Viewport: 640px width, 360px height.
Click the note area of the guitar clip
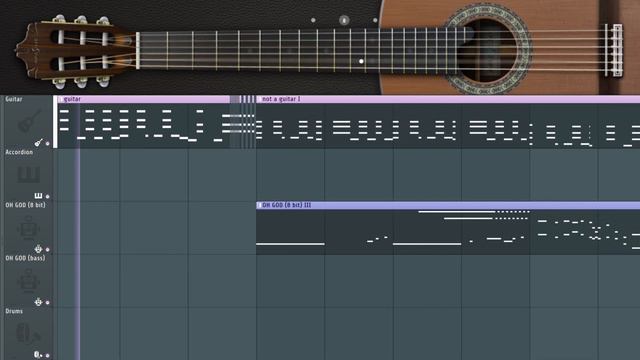144,125
